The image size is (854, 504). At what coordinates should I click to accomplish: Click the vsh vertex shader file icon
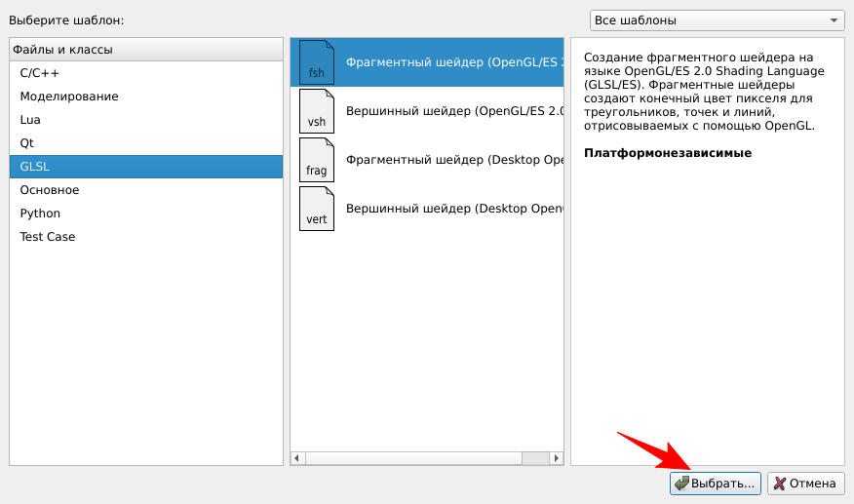click(x=316, y=111)
